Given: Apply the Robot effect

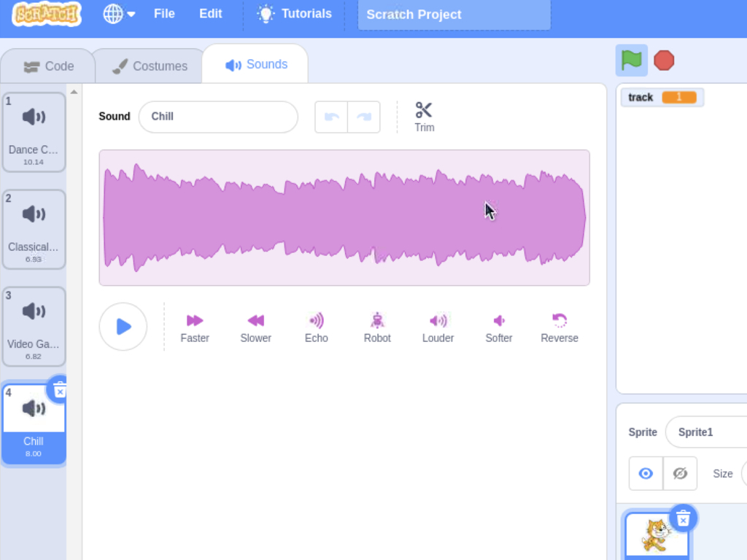Looking at the screenshot, I should pyautogui.click(x=377, y=328).
